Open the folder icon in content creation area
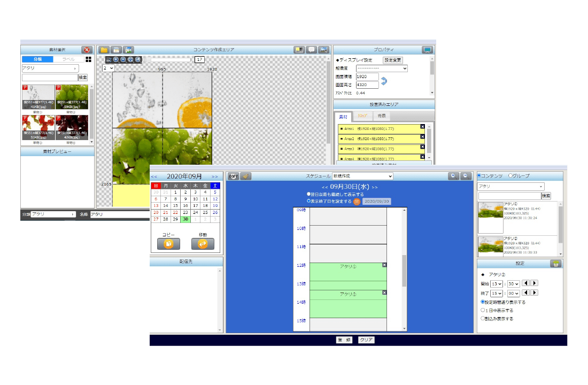Image resolution: width=588 pixels, height=385 pixels. tap(104, 50)
